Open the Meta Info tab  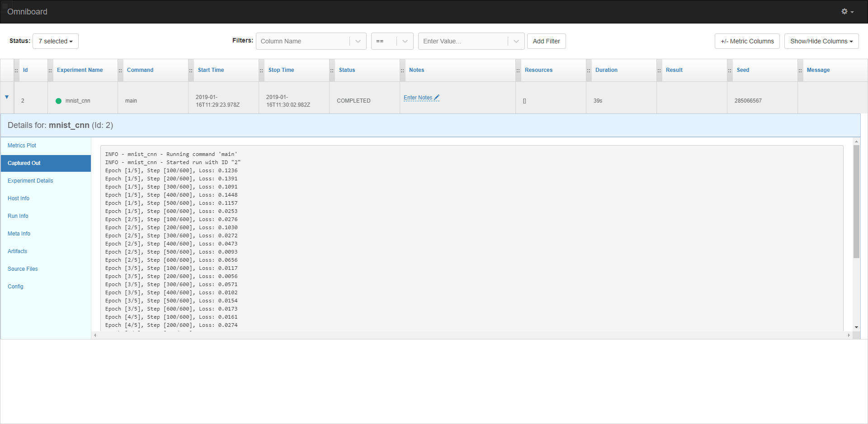point(46,234)
